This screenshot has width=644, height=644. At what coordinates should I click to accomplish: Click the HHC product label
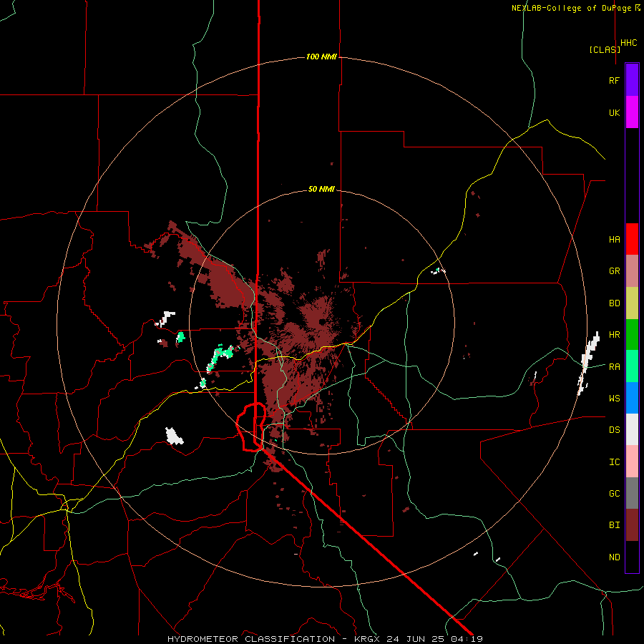pyautogui.click(x=628, y=43)
